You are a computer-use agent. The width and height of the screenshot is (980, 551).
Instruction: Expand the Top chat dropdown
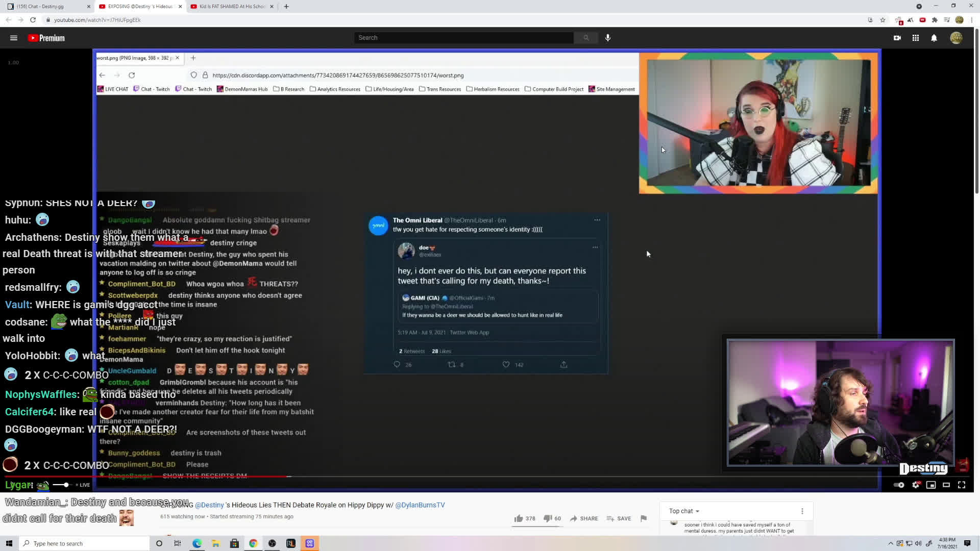coord(684,511)
